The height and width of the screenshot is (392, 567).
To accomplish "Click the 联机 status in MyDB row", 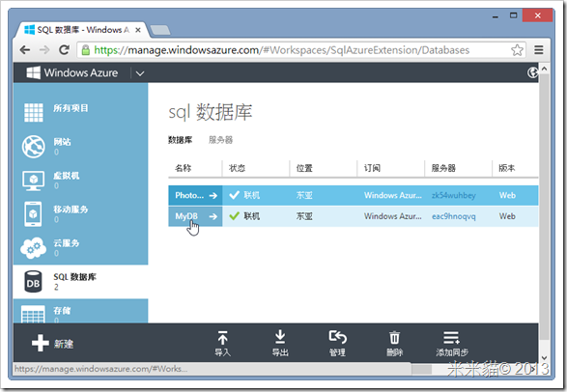I will click(251, 216).
